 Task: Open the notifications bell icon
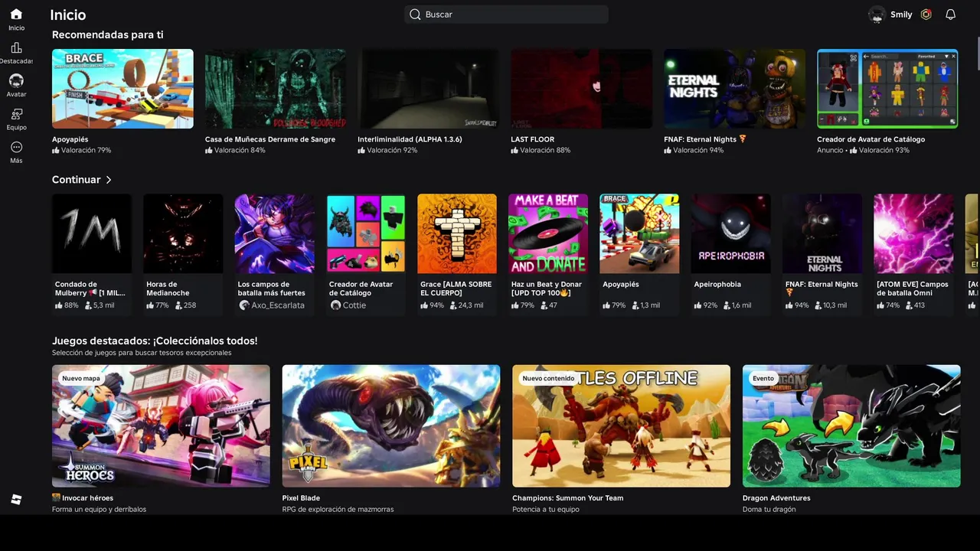(x=950, y=15)
